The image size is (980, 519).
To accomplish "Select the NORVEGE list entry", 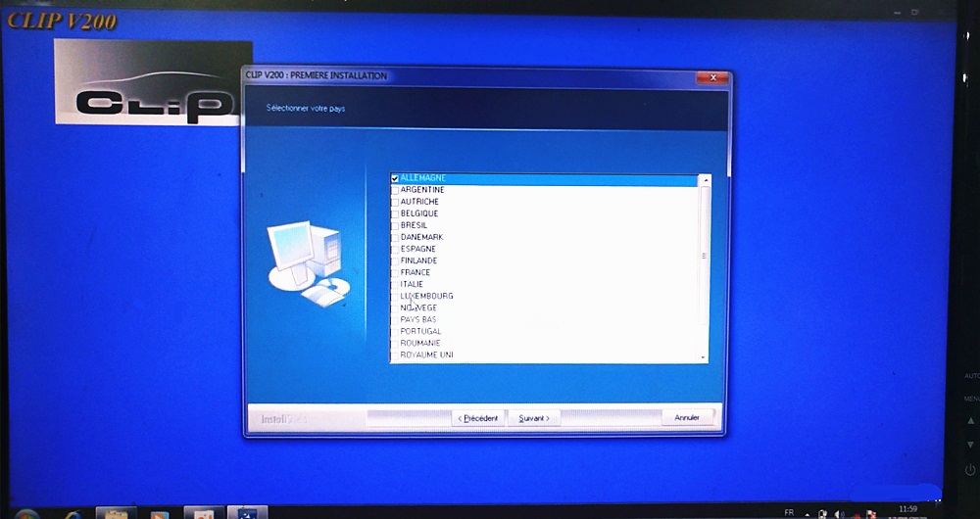I will tap(418, 307).
